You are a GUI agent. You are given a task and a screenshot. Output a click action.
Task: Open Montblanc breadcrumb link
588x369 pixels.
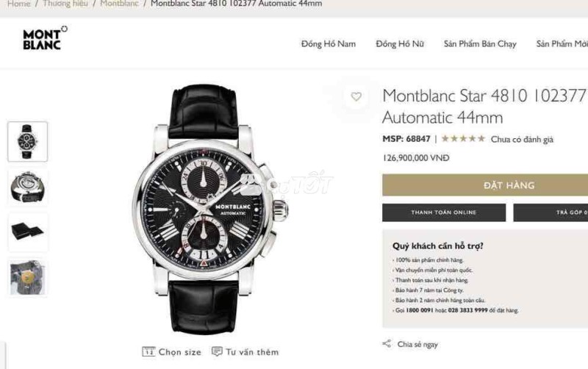click(x=119, y=4)
